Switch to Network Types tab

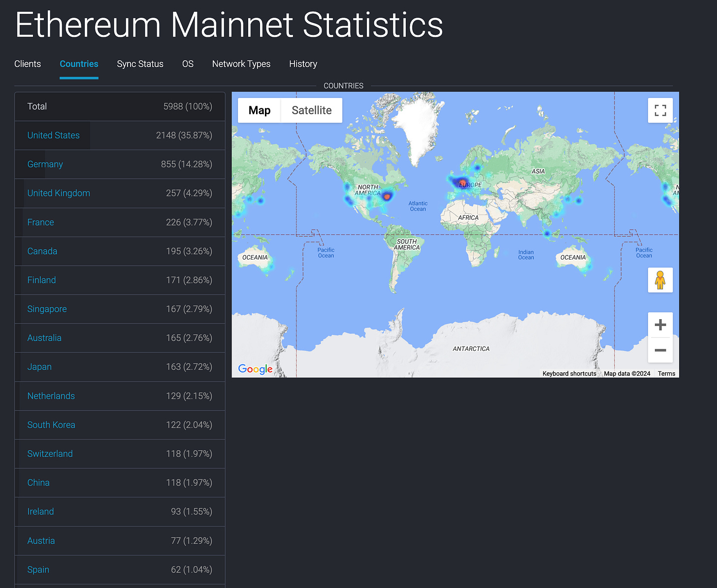[x=241, y=64]
